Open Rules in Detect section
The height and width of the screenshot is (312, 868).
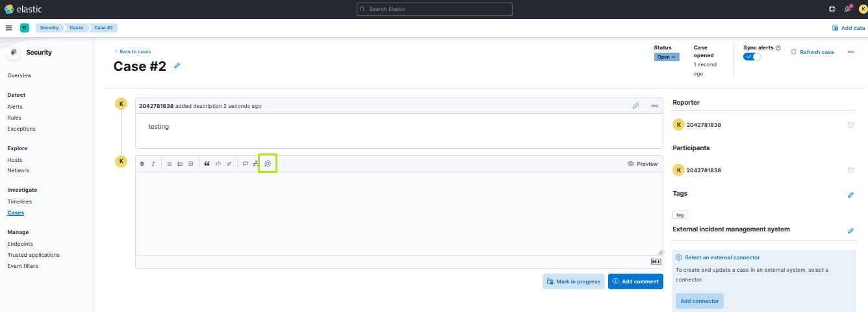click(14, 118)
